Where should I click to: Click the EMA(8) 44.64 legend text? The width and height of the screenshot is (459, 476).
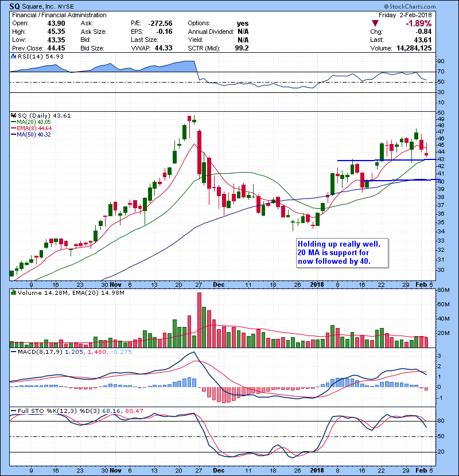(34, 128)
